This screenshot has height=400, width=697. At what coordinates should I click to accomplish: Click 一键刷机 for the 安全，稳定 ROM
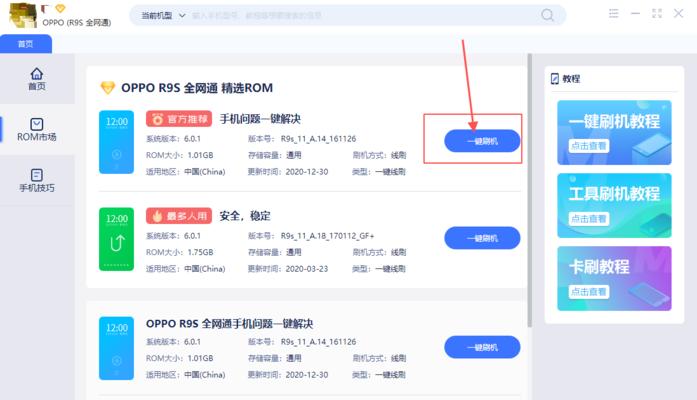point(482,238)
